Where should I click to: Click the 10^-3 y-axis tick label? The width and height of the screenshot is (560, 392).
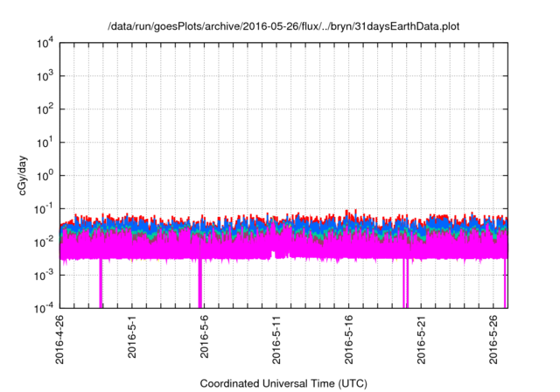click(x=44, y=276)
